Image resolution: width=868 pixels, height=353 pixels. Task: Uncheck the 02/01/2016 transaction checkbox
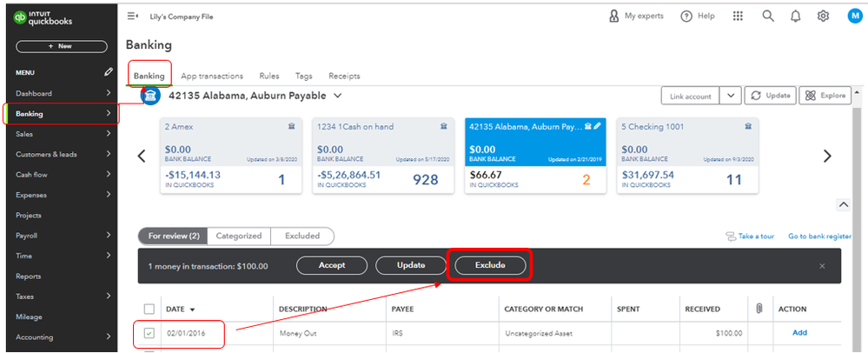149,333
